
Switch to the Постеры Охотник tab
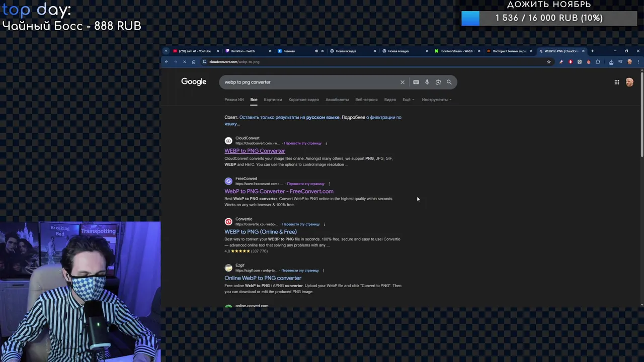508,51
